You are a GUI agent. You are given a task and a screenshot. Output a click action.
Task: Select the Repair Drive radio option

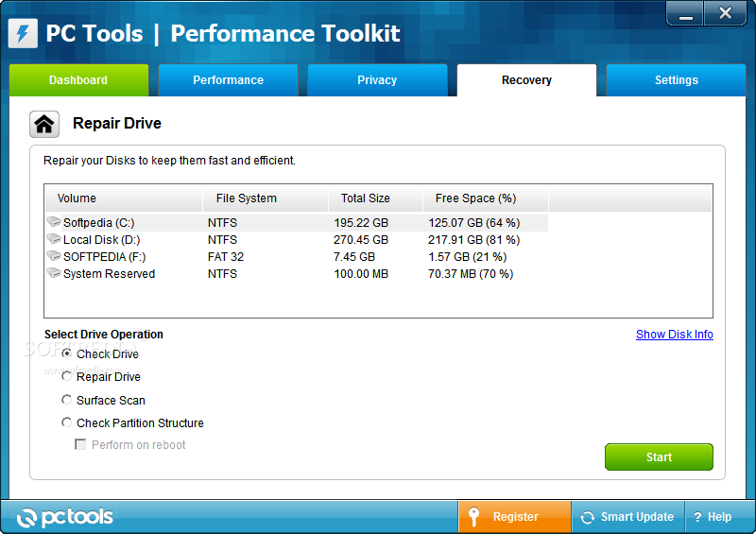coord(66,376)
